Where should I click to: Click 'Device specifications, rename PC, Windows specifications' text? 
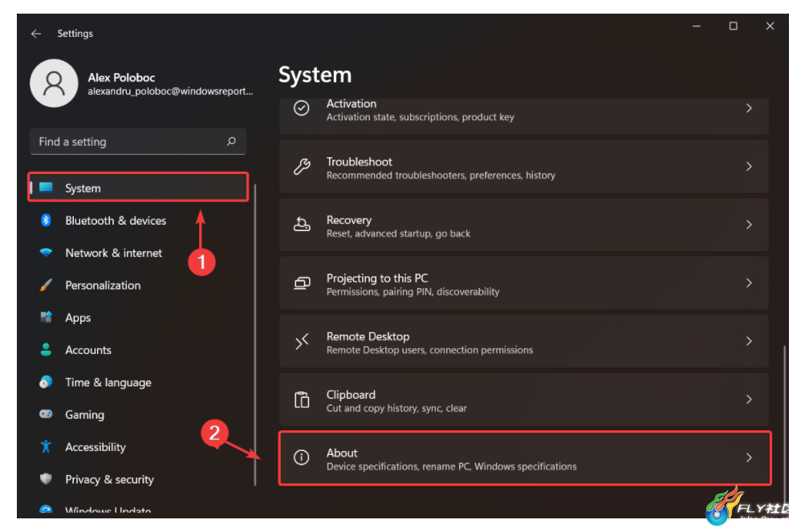click(x=452, y=467)
